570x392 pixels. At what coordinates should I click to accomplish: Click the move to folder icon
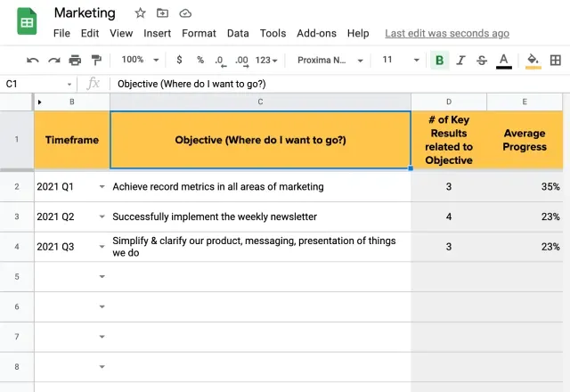(x=162, y=13)
